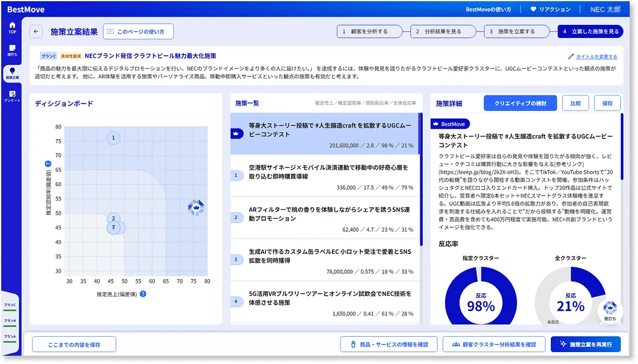The width and height of the screenshot is (638, 364).
Task: Click the back arrow button
Action: (x=36, y=31)
